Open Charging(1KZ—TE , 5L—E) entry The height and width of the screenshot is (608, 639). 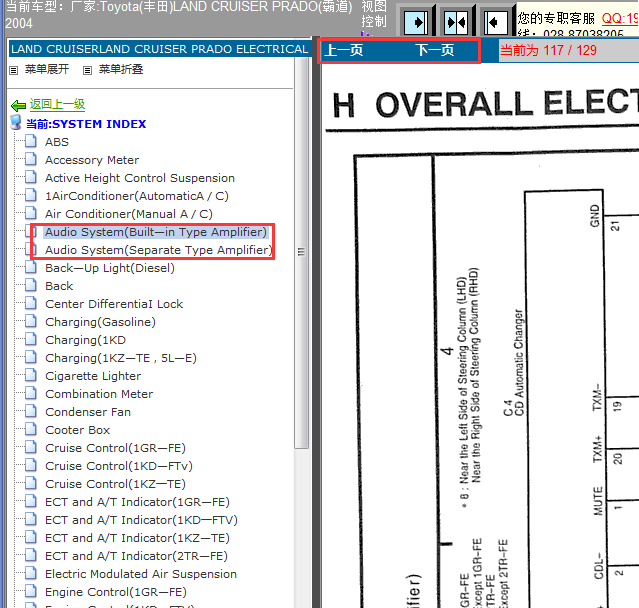121,358
